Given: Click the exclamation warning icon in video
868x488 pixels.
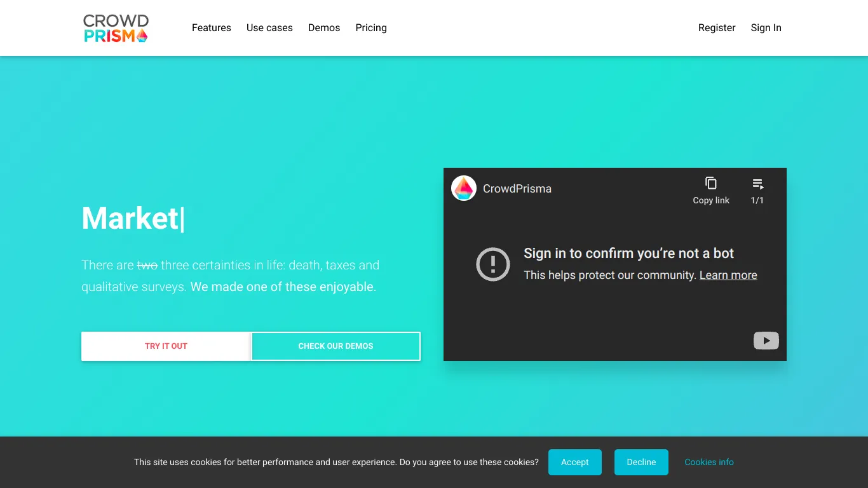Looking at the screenshot, I should (493, 264).
